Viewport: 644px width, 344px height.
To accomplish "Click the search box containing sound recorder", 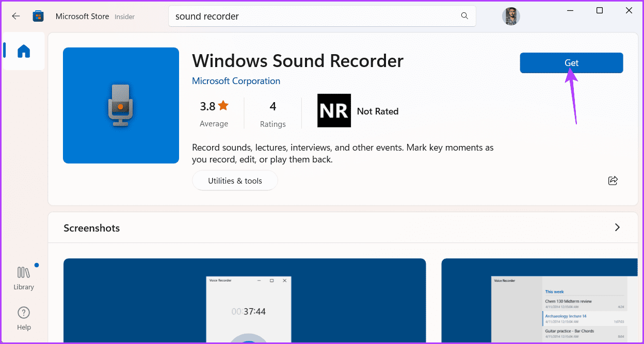I will 322,17.
